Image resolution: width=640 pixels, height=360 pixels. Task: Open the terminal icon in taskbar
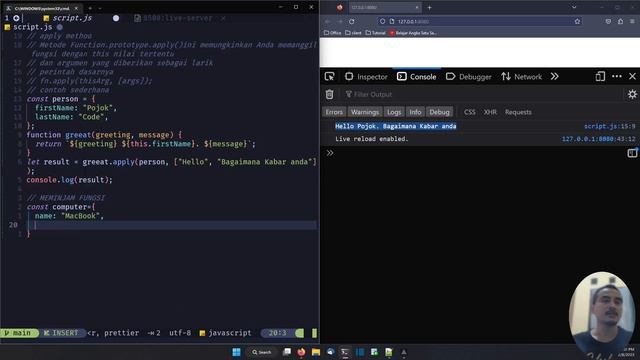(345, 352)
